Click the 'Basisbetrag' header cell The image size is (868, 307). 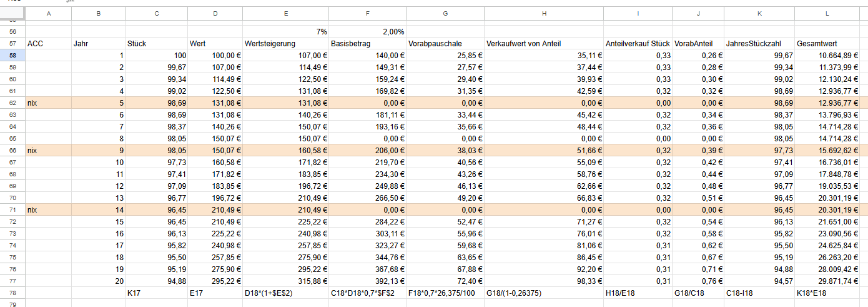tap(367, 44)
